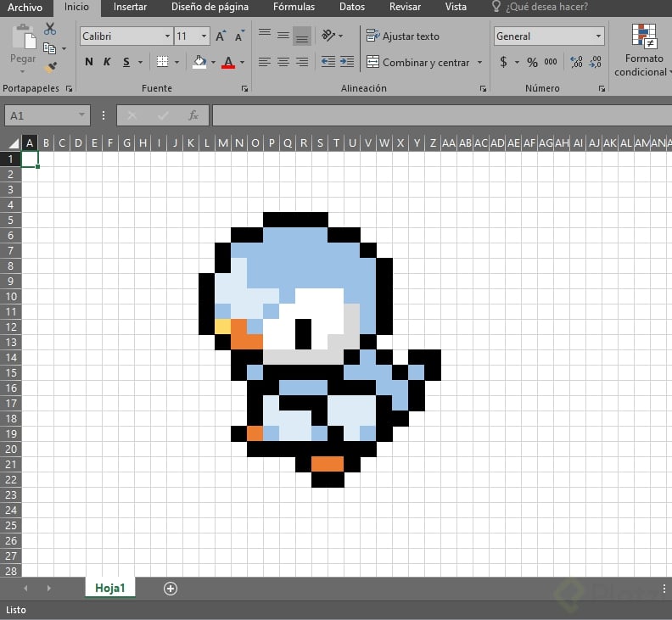Click the text orientation icon
Viewport: 672px width, 620px height.
[328, 35]
